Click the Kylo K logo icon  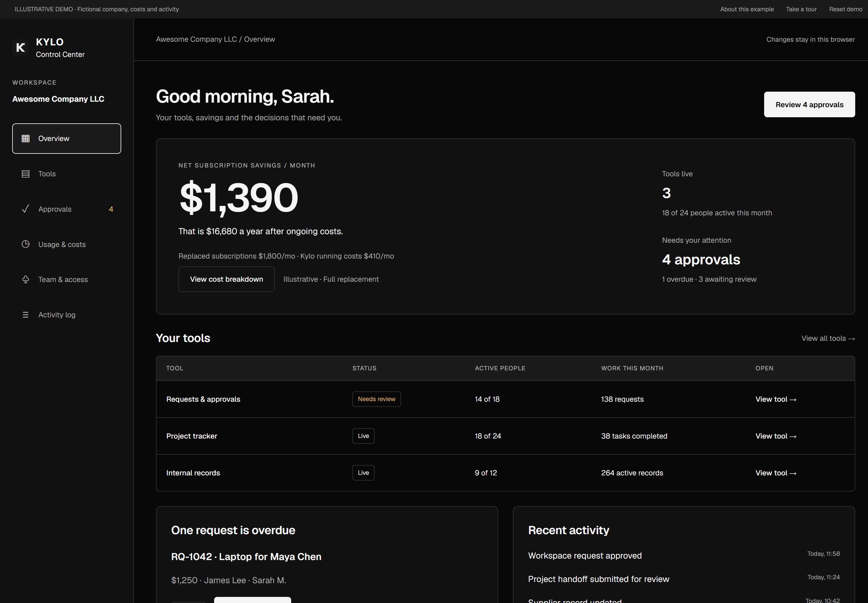[20, 47]
